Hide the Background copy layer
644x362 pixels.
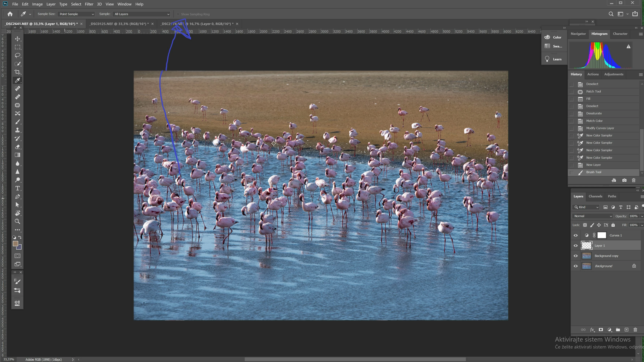[575, 256]
